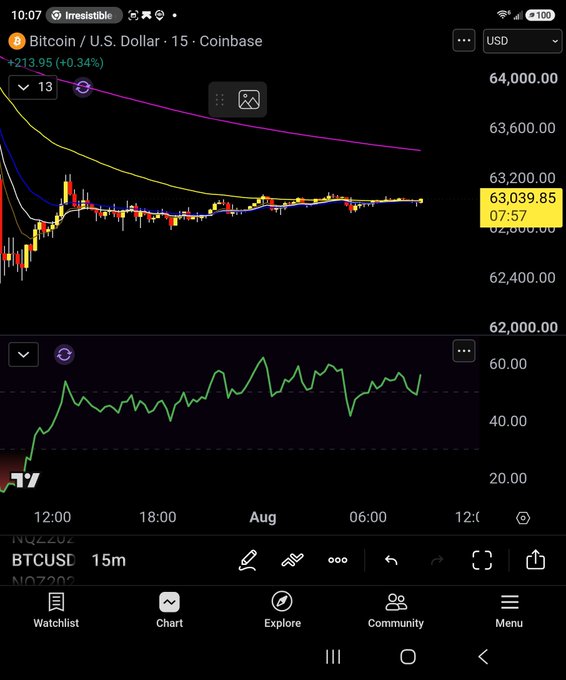Screen dimensions: 566x680
Task: Tap the +213.95 (+0.34%) change text
Action: pos(56,63)
